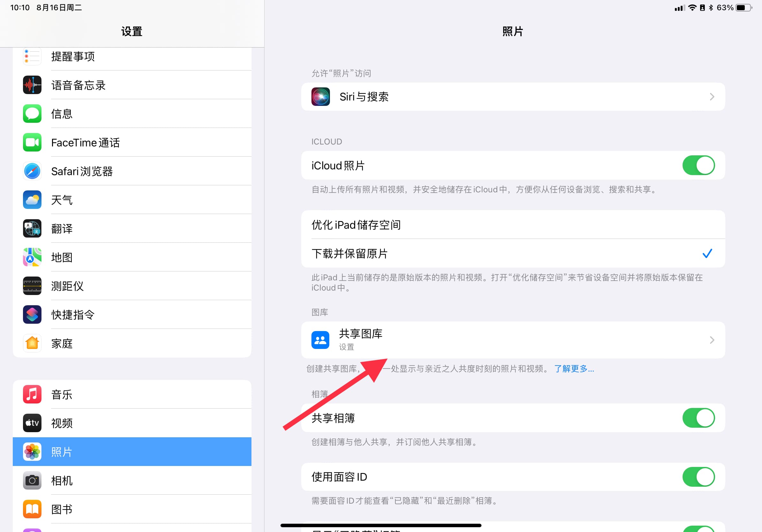Disable the 使用面容 ID switch
The image size is (762, 532).
[698, 477]
